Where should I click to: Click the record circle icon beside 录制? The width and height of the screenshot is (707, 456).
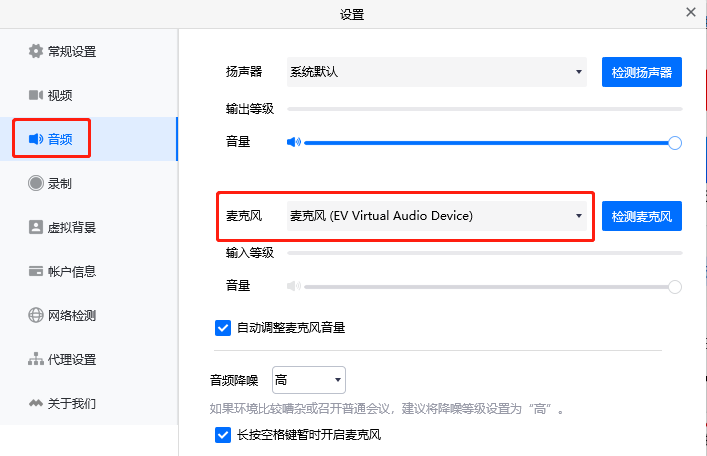(36, 183)
